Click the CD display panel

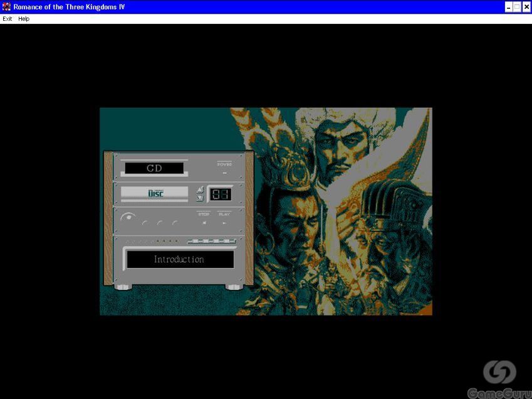[154, 168]
